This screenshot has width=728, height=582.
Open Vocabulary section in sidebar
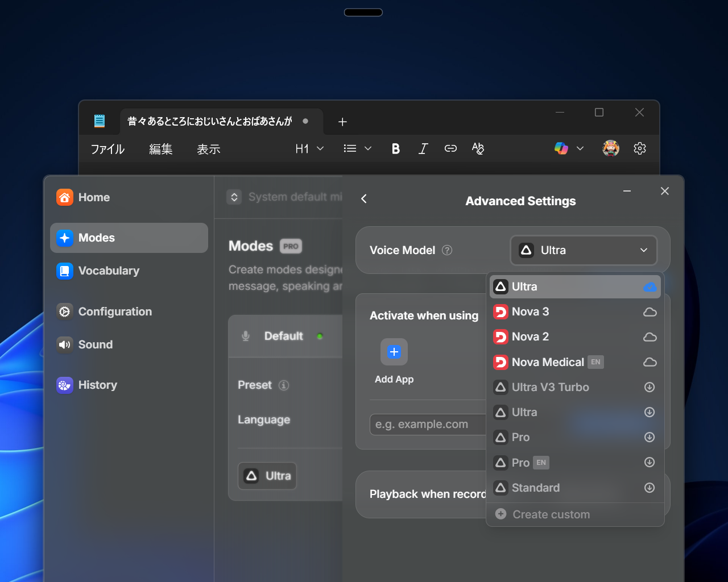point(129,271)
